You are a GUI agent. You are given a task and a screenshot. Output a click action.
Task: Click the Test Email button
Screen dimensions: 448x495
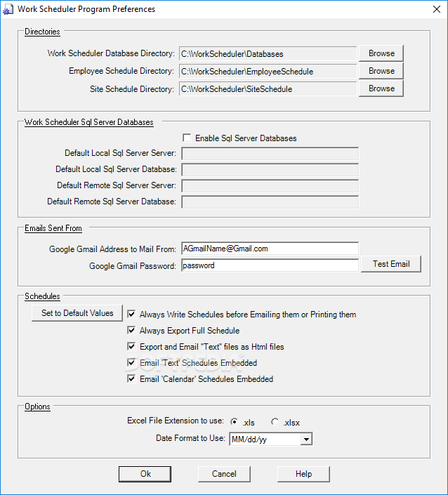(391, 264)
